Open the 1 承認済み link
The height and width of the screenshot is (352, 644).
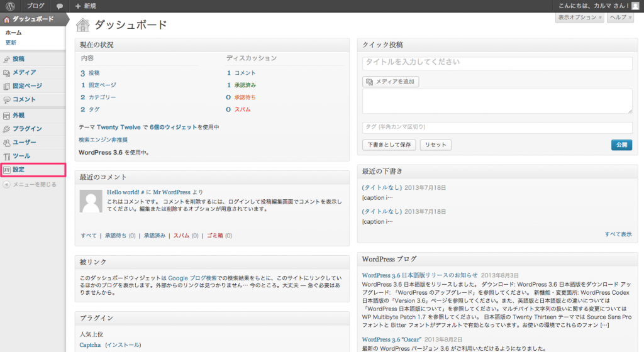tap(241, 85)
